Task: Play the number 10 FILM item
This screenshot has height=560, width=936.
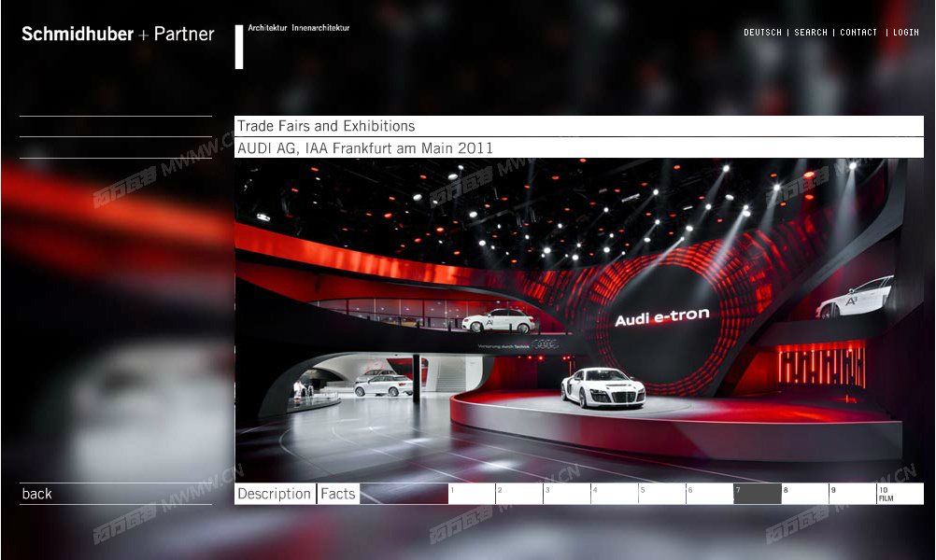Action: coord(901,494)
